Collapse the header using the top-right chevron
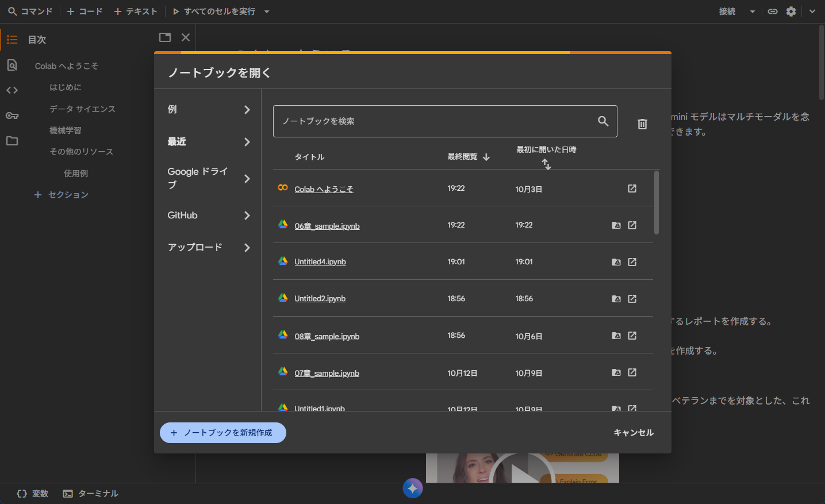Image resolution: width=825 pixels, height=504 pixels. [812, 11]
